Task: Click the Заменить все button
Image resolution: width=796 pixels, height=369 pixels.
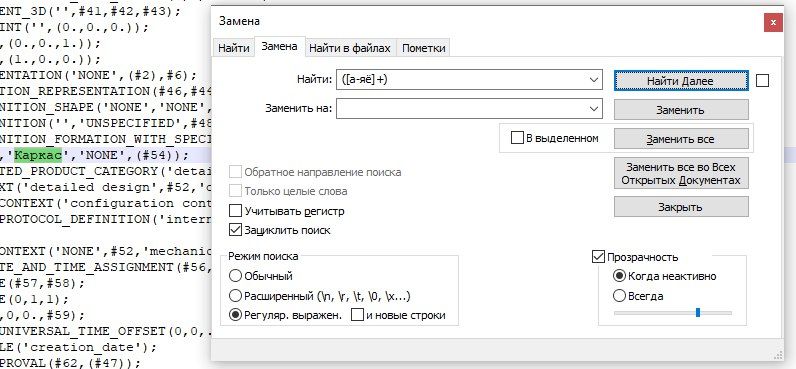Action: [681, 139]
